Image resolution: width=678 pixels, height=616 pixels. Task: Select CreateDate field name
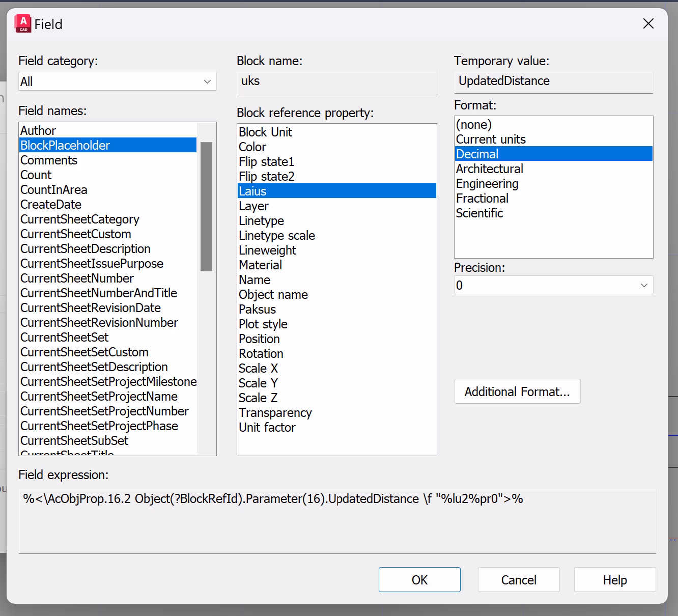51,205
